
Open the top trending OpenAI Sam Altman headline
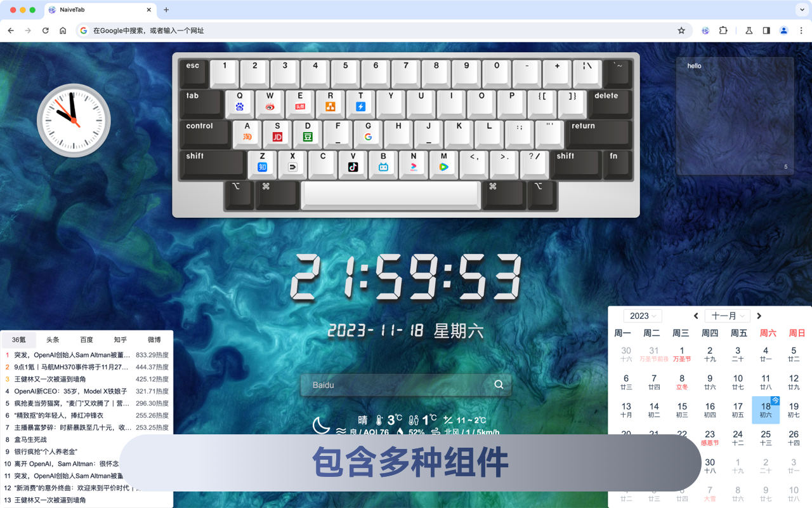click(x=82, y=355)
